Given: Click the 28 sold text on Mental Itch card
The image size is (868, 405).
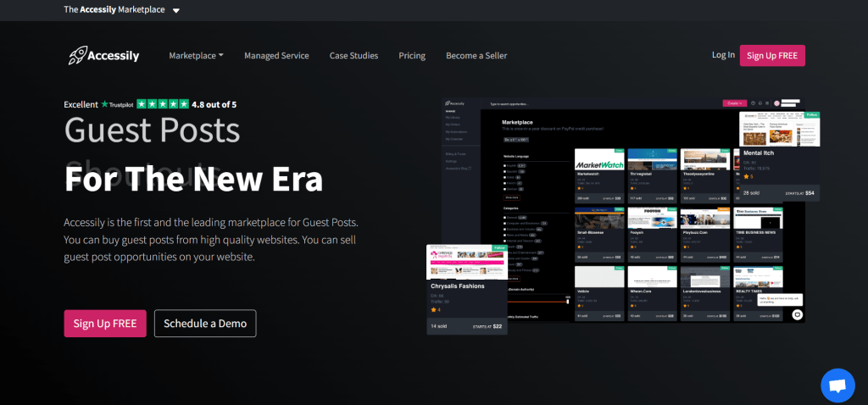Looking at the screenshot, I should click(x=751, y=192).
